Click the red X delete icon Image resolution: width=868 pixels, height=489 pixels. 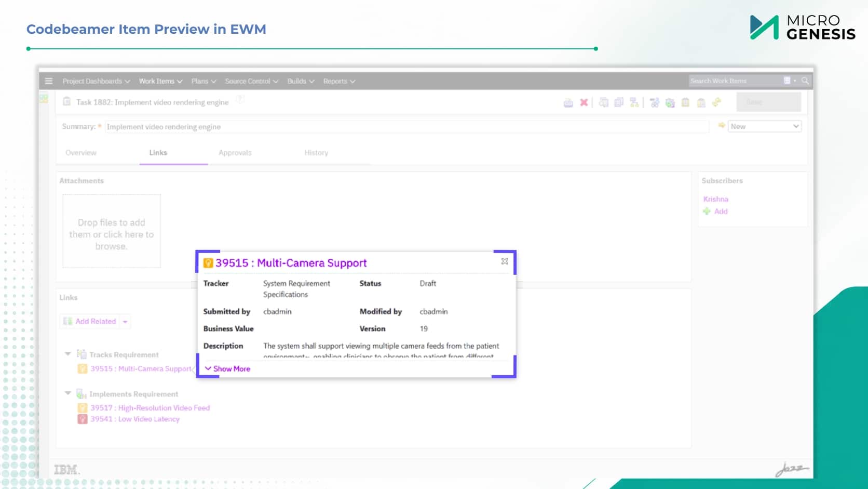click(584, 102)
